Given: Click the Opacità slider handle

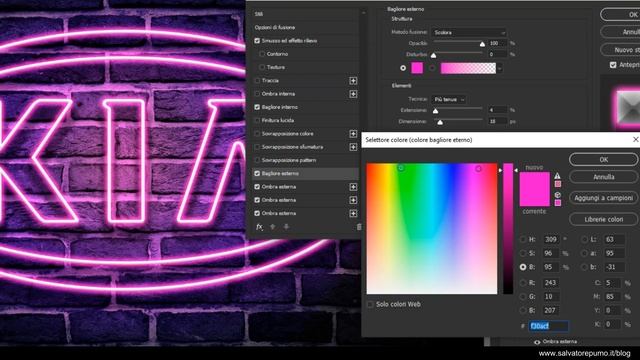Looking at the screenshot, I should pos(482,44).
